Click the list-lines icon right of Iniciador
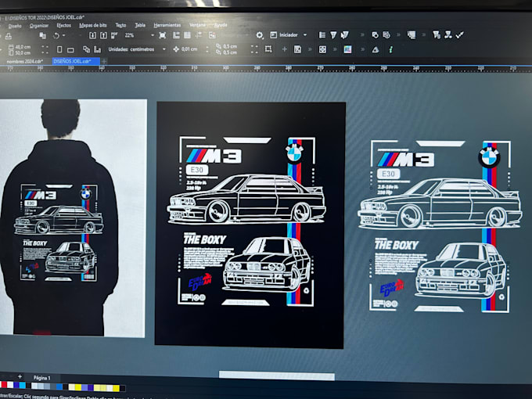Image resolution: width=532 pixels, height=399 pixels. tap(322, 34)
